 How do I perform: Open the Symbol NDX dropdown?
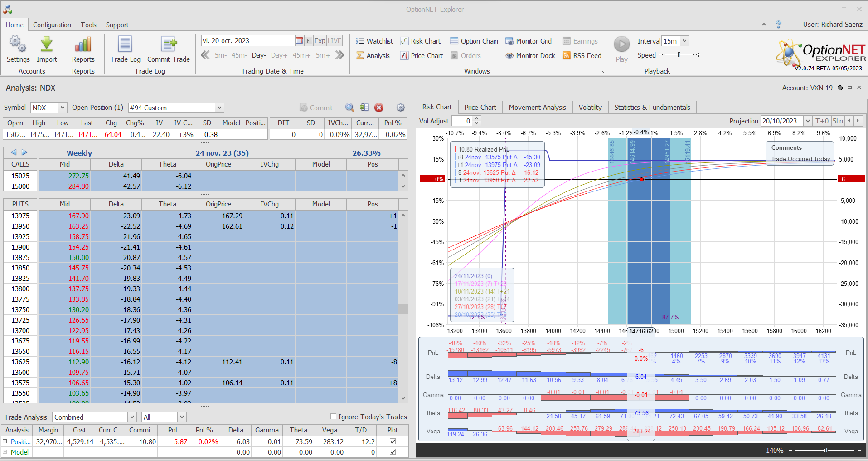tap(63, 108)
